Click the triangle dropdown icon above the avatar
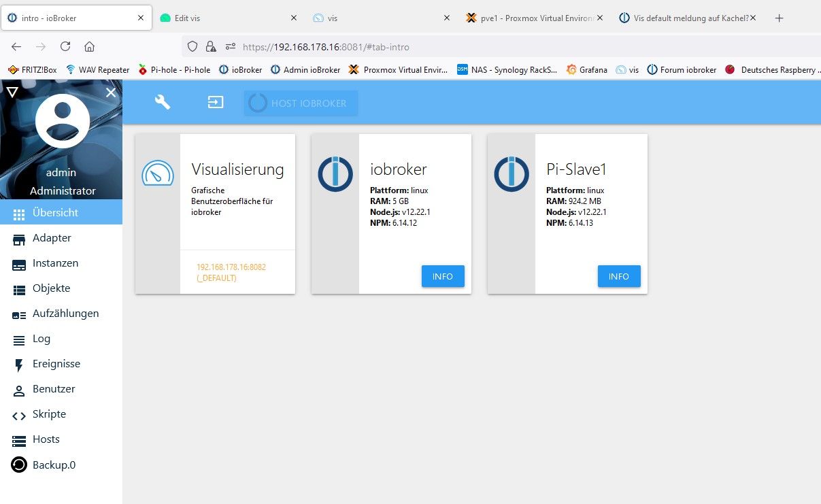 tap(12, 93)
